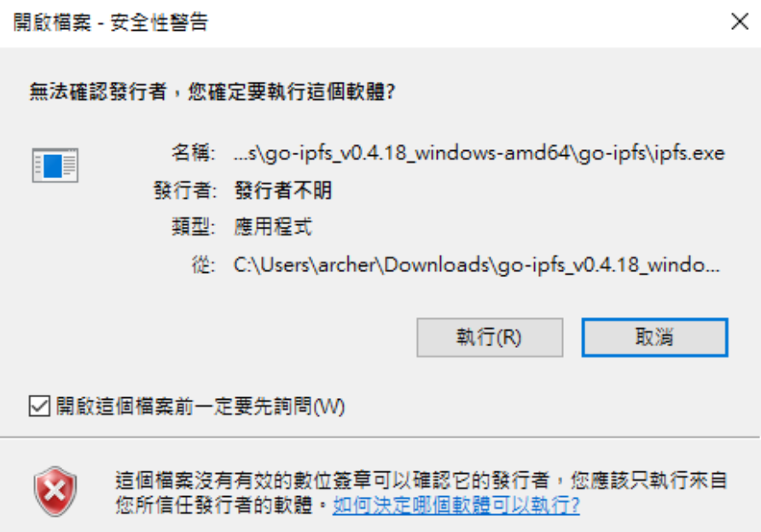Image resolution: width=761 pixels, height=532 pixels.
Task: Close the security warning dialog with X
Action: pyautogui.click(x=740, y=21)
